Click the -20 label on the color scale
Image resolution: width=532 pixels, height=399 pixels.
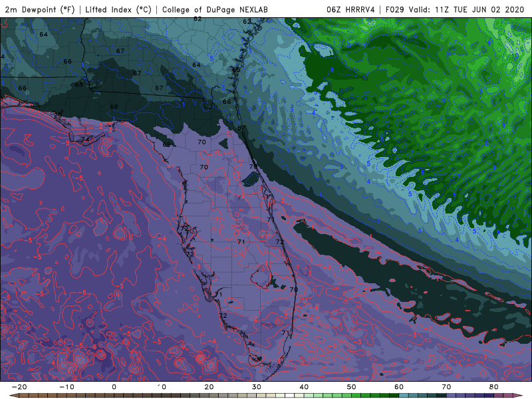pos(19,387)
